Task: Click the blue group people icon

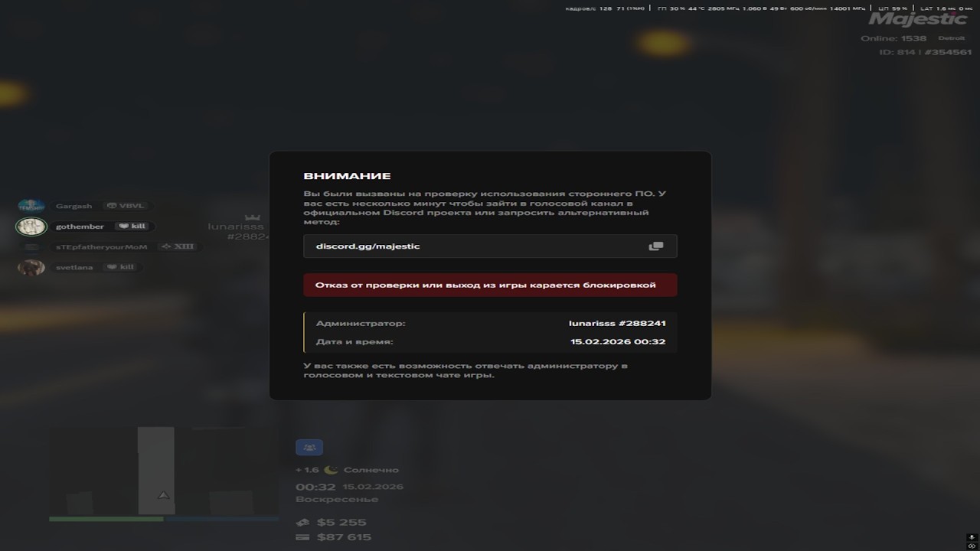Action: tap(309, 448)
